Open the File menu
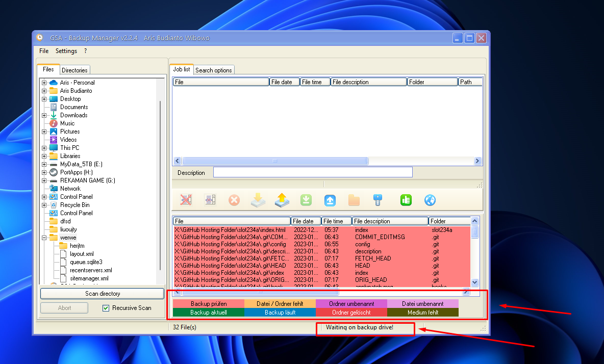The image size is (604, 364). [x=44, y=51]
